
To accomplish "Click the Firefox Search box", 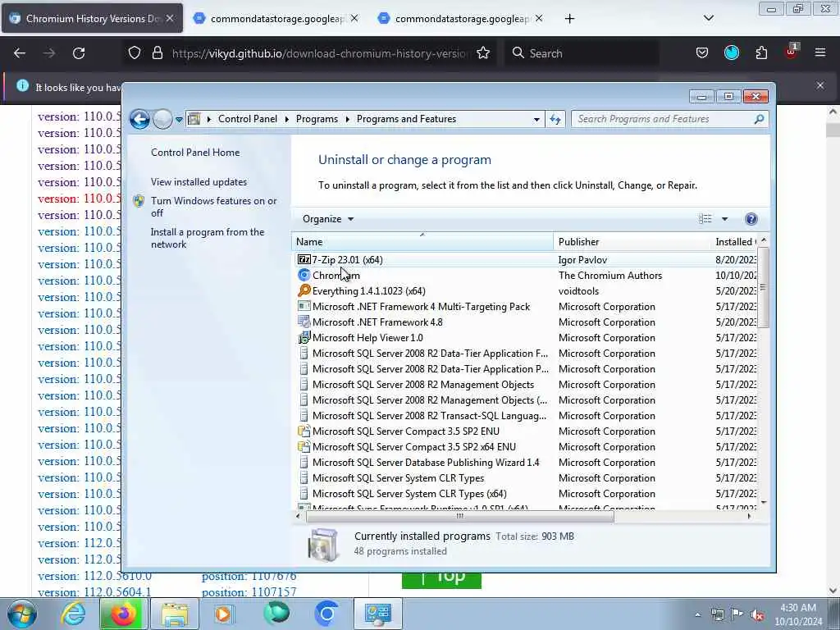I will [582, 53].
